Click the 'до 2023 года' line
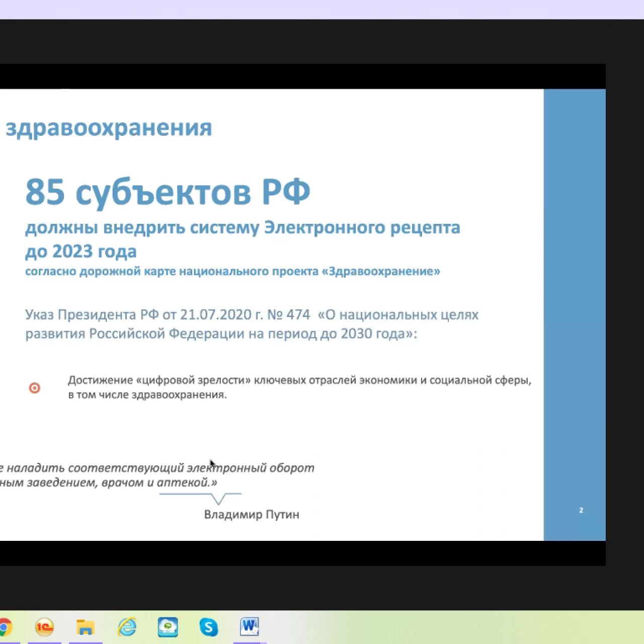Viewport: 644px width, 644px height. [81, 251]
